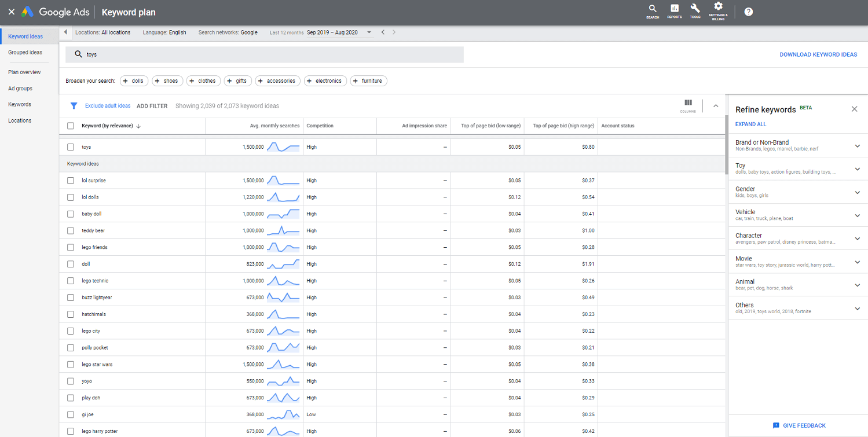
Task: Open Locations in left sidebar
Action: pyautogui.click(x=20, y=120)
